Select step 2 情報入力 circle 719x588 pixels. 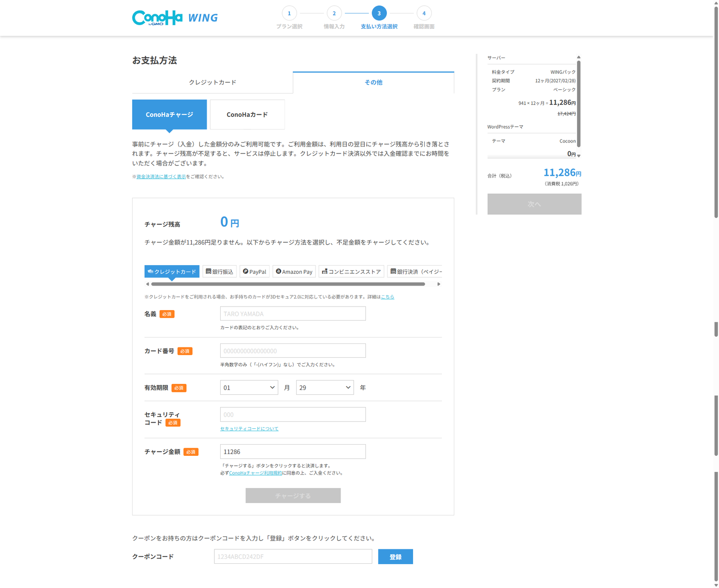[334, 13]
